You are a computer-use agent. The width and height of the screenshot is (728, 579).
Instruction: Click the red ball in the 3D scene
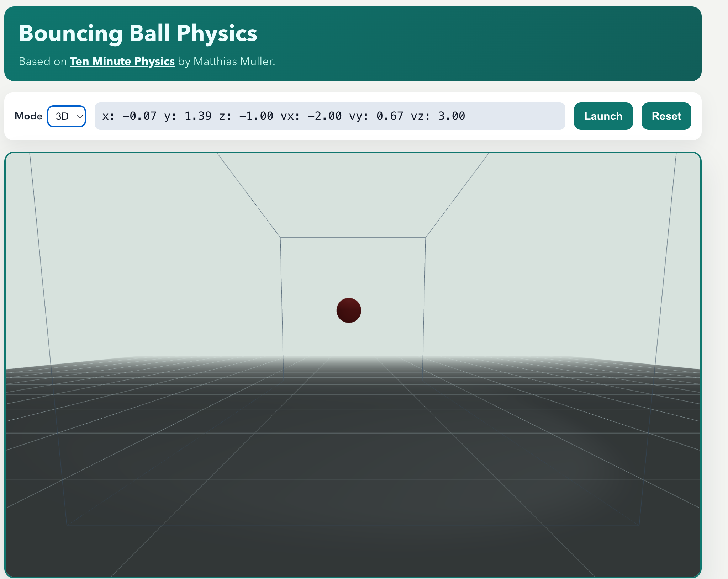349,310
